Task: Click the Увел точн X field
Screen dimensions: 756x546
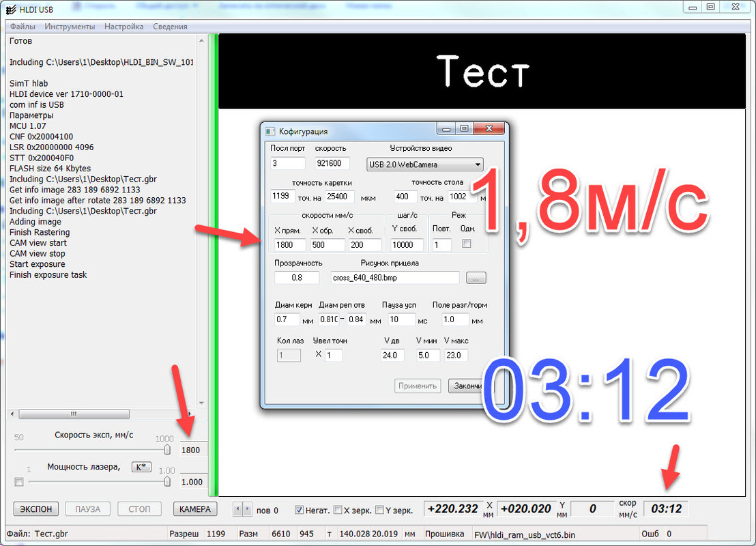Action: tap(334, 356)
